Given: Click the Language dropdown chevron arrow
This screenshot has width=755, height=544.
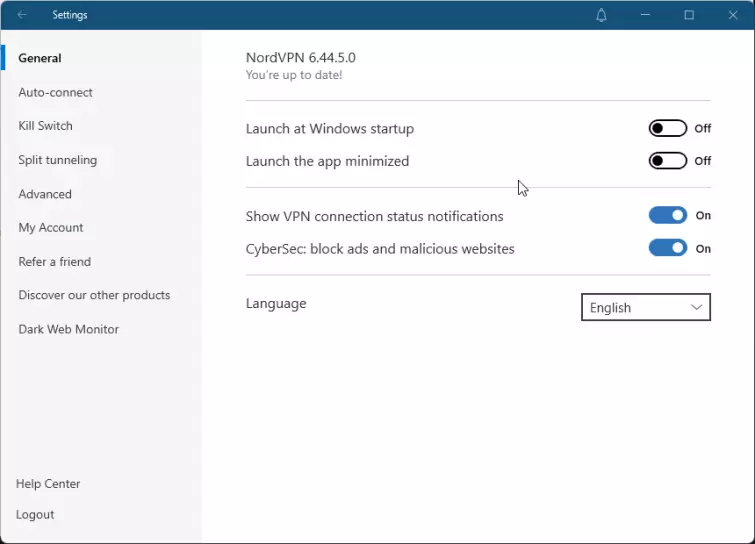Looking at the screenshot, I should pos(696,308).
